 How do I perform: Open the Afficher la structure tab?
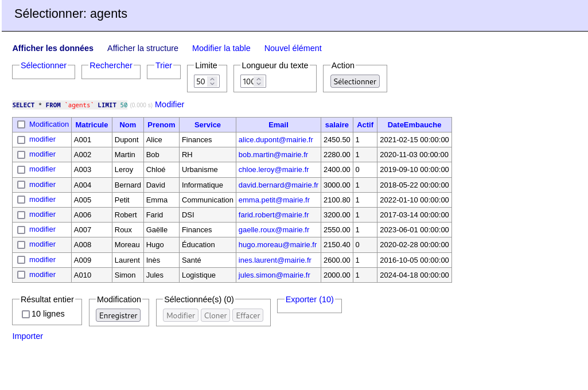(x=143, y=48)
